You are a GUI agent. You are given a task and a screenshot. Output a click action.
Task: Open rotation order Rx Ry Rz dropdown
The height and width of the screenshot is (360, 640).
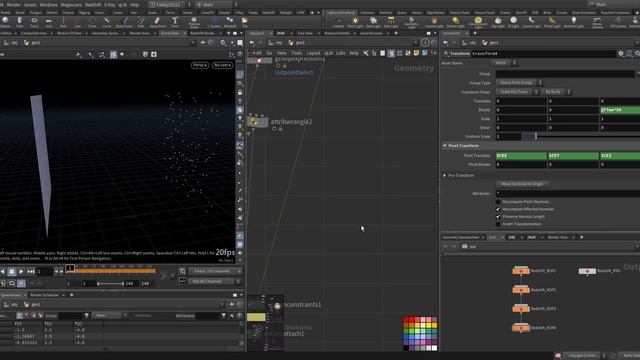(x=556, y=92)
